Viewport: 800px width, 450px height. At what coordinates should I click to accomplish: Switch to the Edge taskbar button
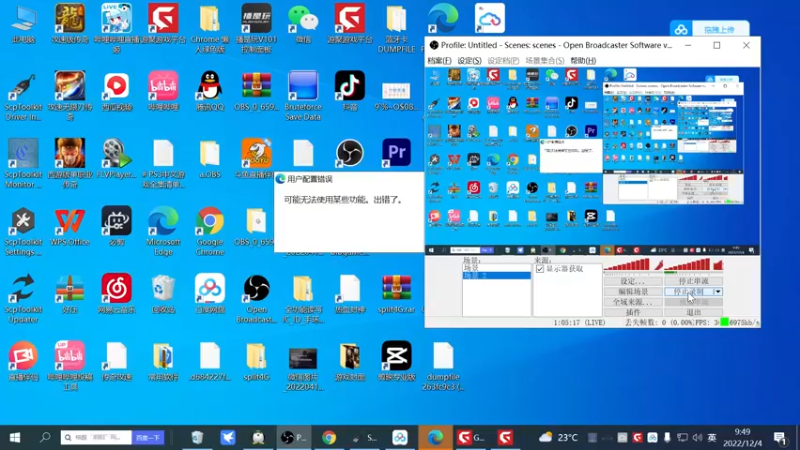click(435, 437)
